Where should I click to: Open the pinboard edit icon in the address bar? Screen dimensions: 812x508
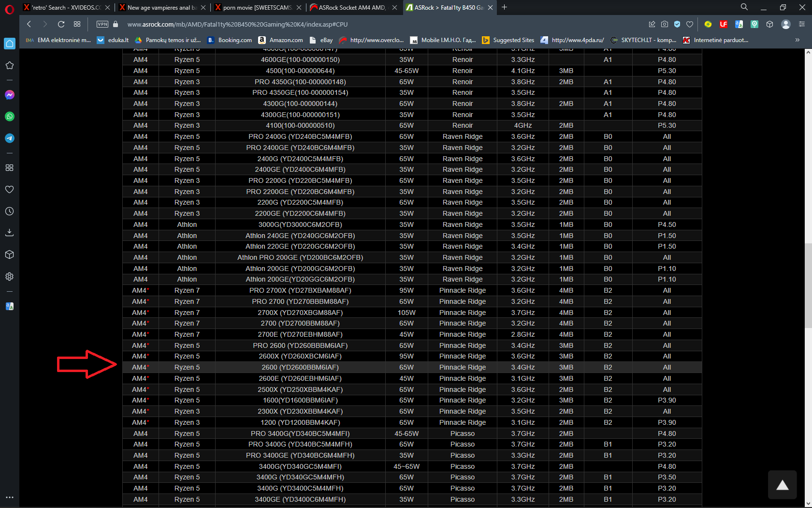(652, 24)
